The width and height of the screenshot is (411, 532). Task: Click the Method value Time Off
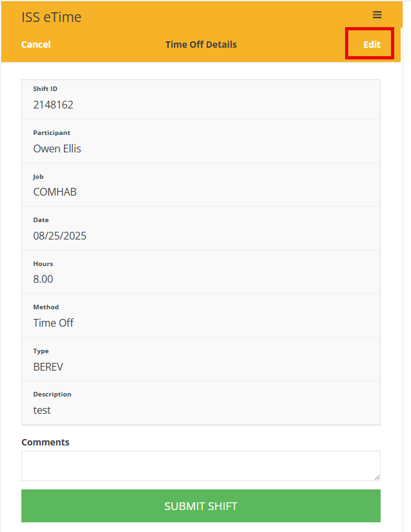(54, 323)
